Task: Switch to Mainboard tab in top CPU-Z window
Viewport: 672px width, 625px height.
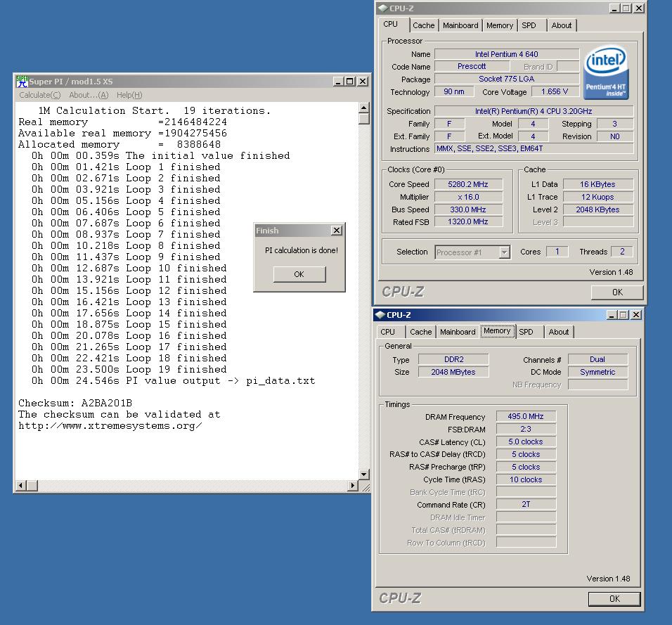Action: tap(460, 25)
